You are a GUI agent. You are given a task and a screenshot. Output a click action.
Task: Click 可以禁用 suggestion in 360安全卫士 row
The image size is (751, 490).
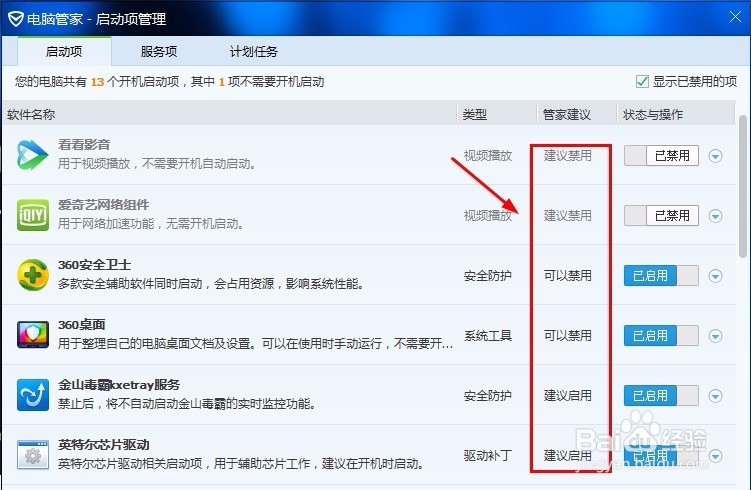pos(568,275)
